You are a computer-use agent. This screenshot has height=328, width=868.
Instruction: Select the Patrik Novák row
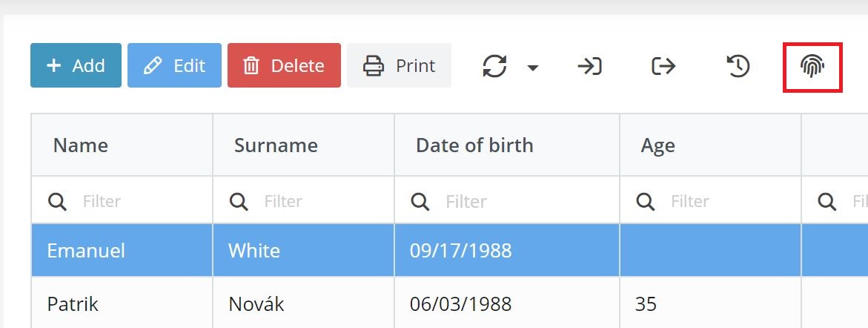coord(449,304)
